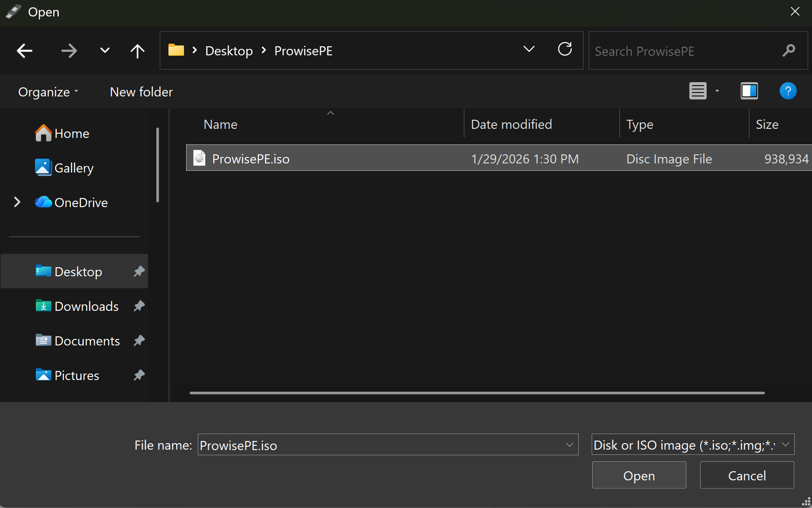Image resolution: width=812 pixels, height=508 pixels.
Task: Expand the address bar history dropdown
Action: pos(529,49)
